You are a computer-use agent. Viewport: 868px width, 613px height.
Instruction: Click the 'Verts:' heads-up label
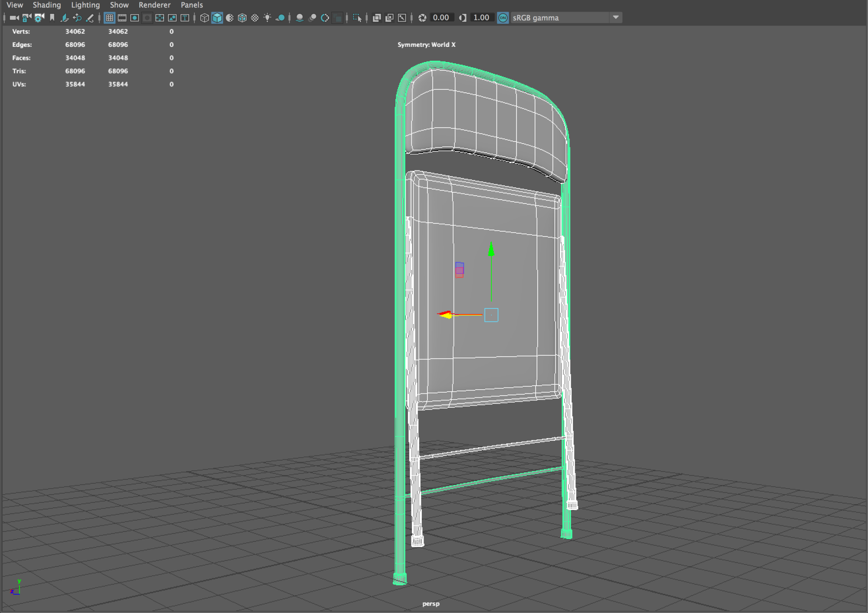tap(21, 31)
